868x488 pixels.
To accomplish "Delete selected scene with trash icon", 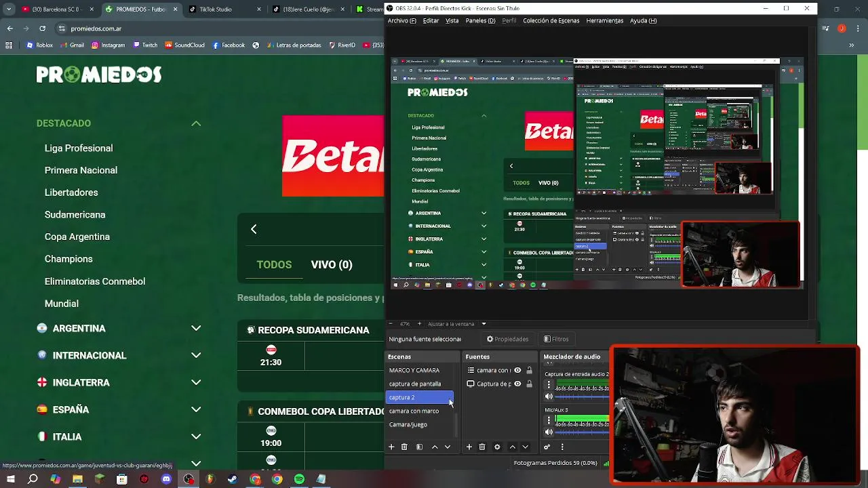I will tap(404, 447).
